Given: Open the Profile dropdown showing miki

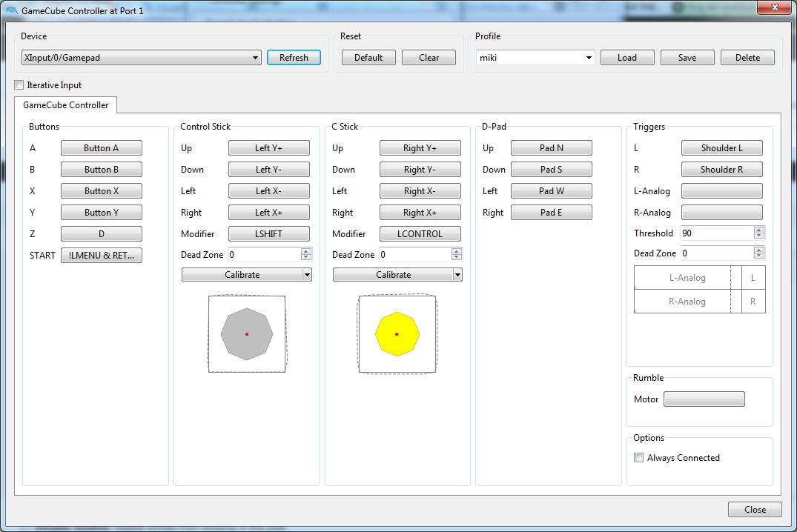Looking at the screenshot, I should coord(535,57).
